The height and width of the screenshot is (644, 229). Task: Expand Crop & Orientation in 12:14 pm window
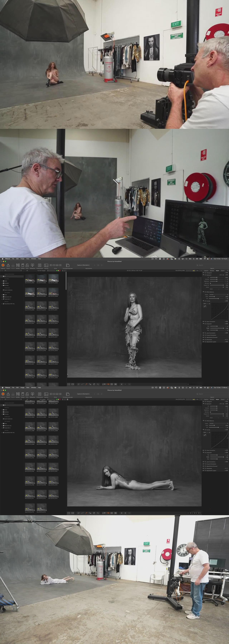[x=203, y=335]
